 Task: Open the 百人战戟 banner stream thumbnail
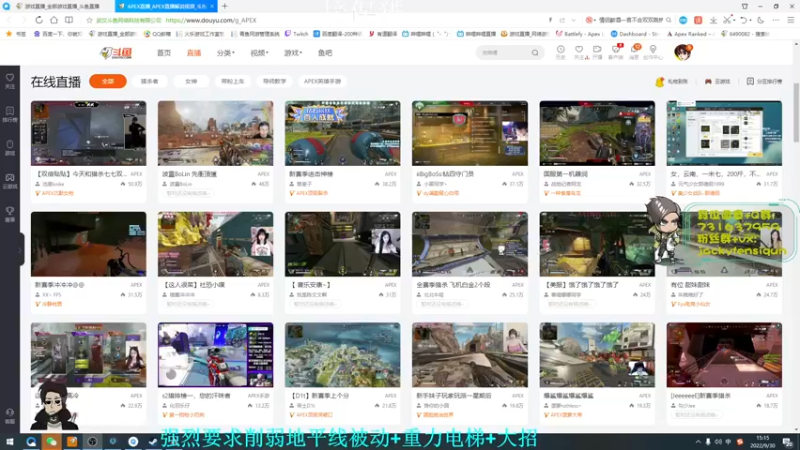click(342, 133)
